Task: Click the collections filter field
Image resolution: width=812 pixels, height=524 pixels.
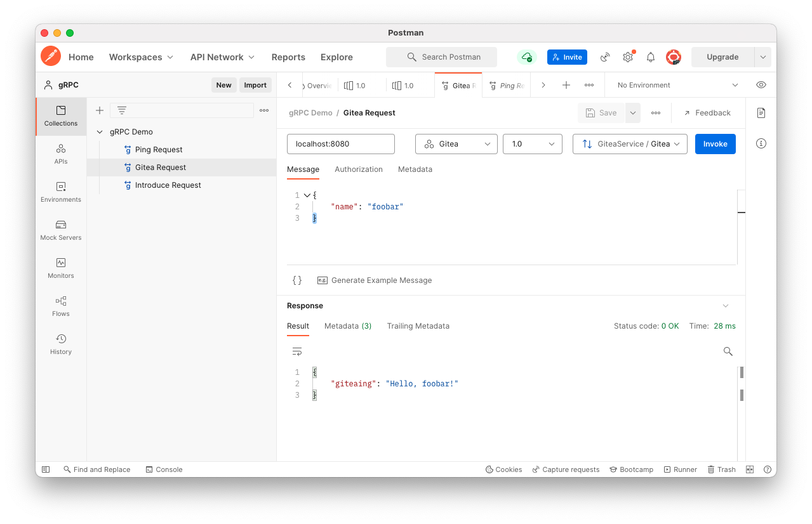Action: pos(182,110)
